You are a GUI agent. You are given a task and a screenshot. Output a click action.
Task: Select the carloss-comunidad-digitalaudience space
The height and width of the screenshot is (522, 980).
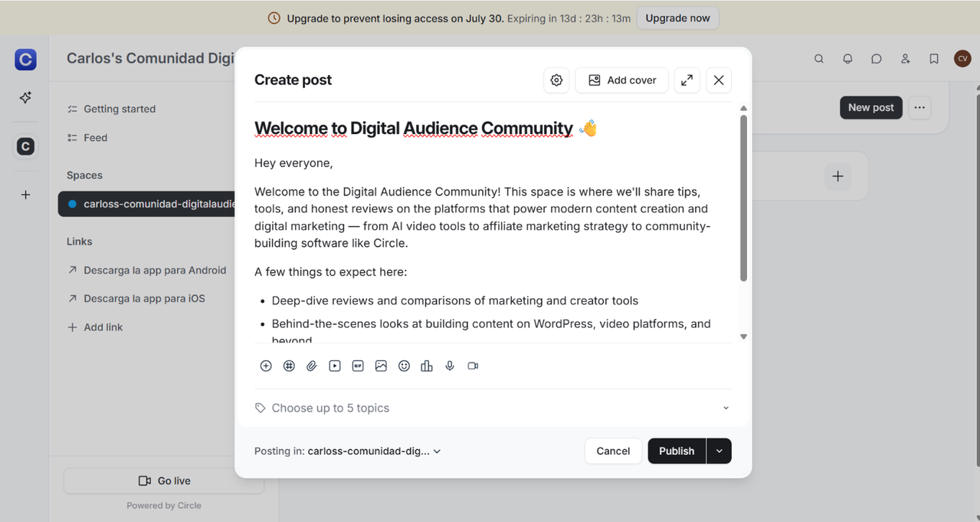coord(147,205)
